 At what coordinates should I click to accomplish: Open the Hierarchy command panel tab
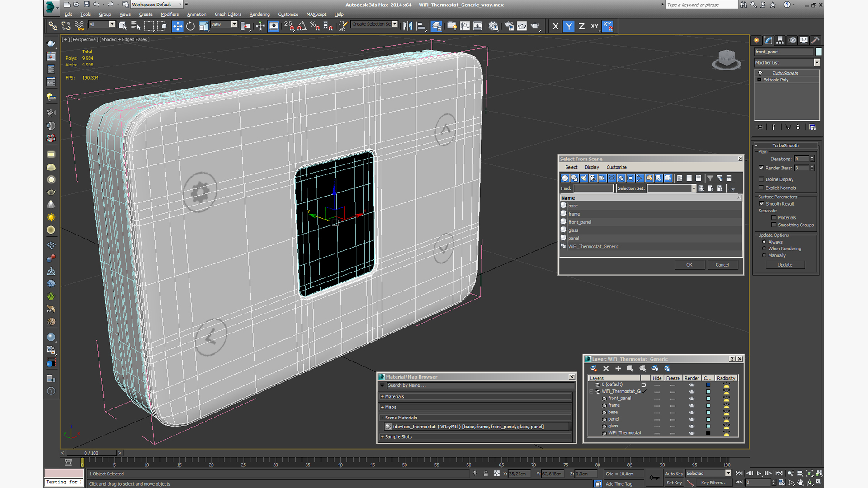pyautogui.click(x=780, y=40)
